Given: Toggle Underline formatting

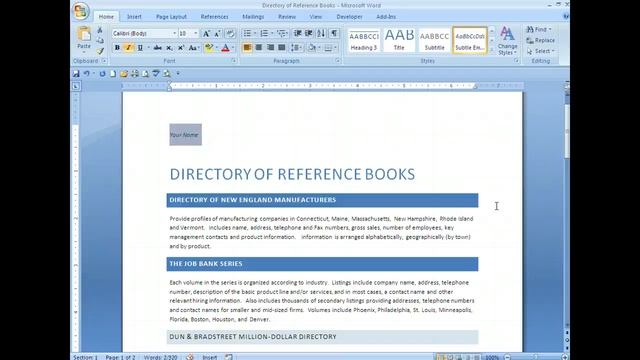Looking at the screenshot, I should [x=140, y=48].
